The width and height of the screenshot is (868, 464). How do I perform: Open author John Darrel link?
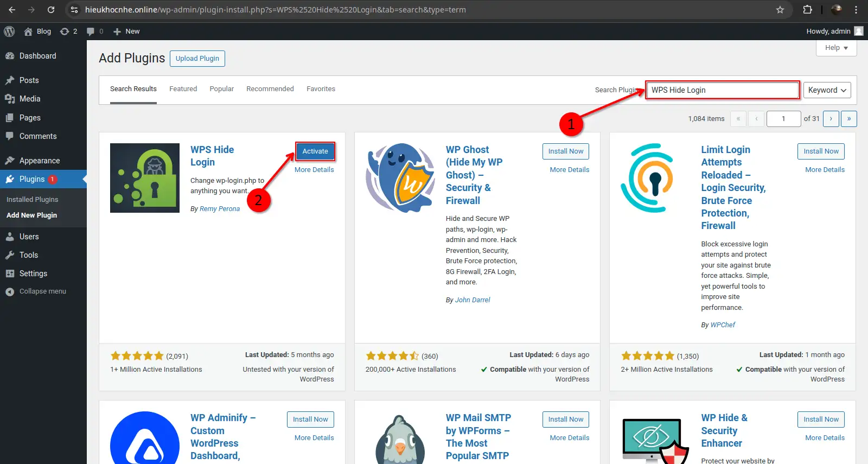tap(473, 300)
